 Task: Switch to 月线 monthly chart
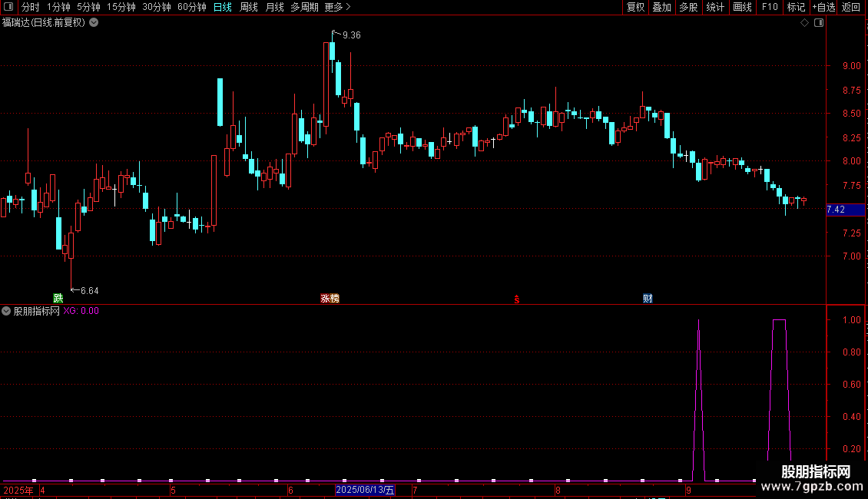coord(274,7)
